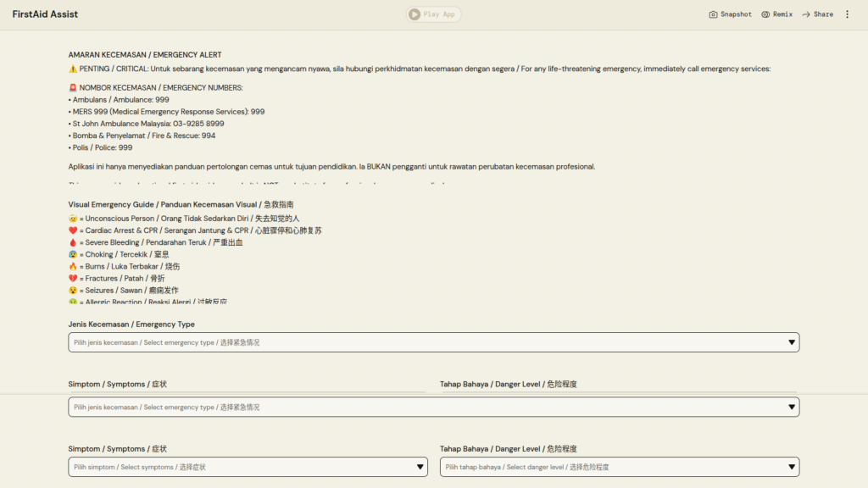The height and width of the screenshot is (488, 868).
Task: Expand the Simptom / Symptoms dropdown
Action: tap(248, 467)
